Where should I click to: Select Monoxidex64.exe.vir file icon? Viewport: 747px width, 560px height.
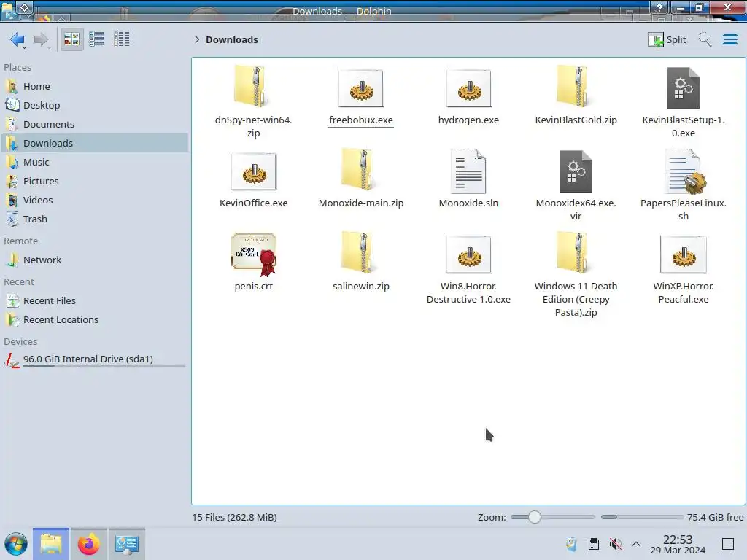tap(576, 171)
